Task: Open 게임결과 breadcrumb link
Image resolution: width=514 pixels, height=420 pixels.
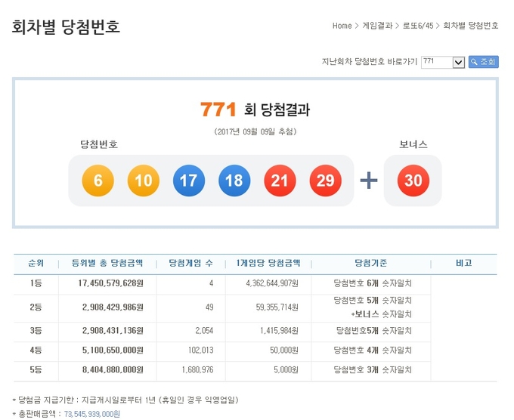Action: [x=377, y=26]
